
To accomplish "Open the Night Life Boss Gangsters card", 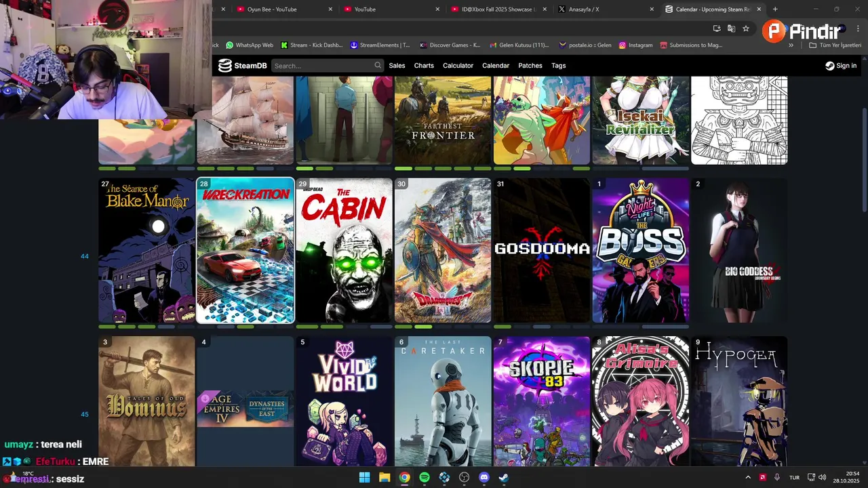I will (641, 251).
